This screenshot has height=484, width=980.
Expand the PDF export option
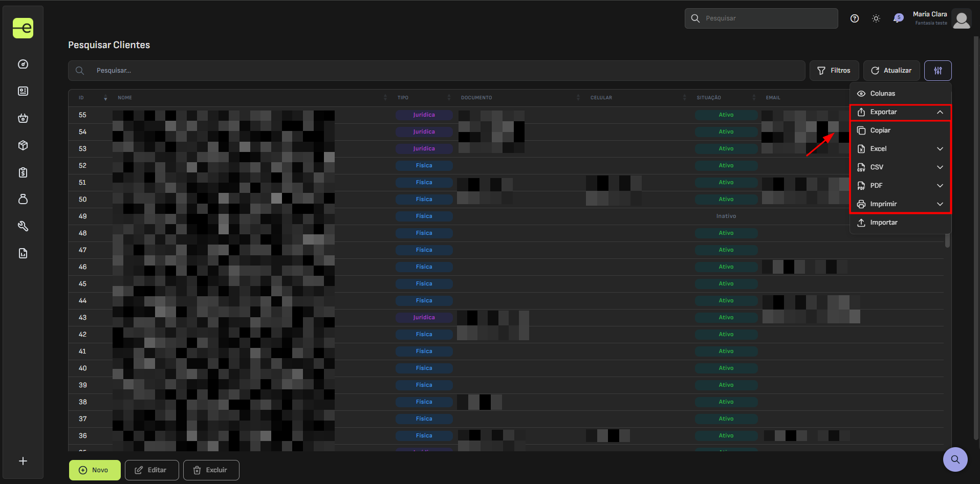tap(901, 186)
